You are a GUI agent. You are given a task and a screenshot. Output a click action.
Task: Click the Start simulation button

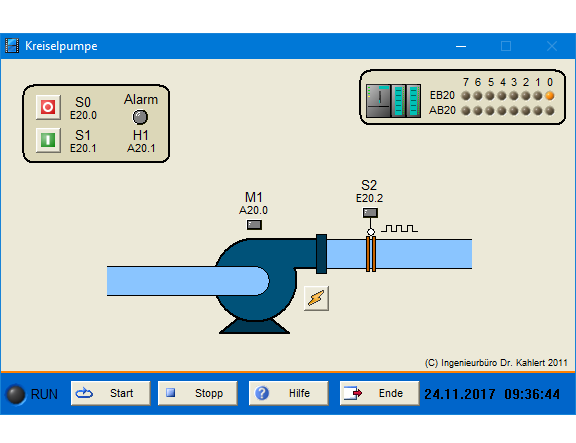pyautogui.click(x=111, y=393)
